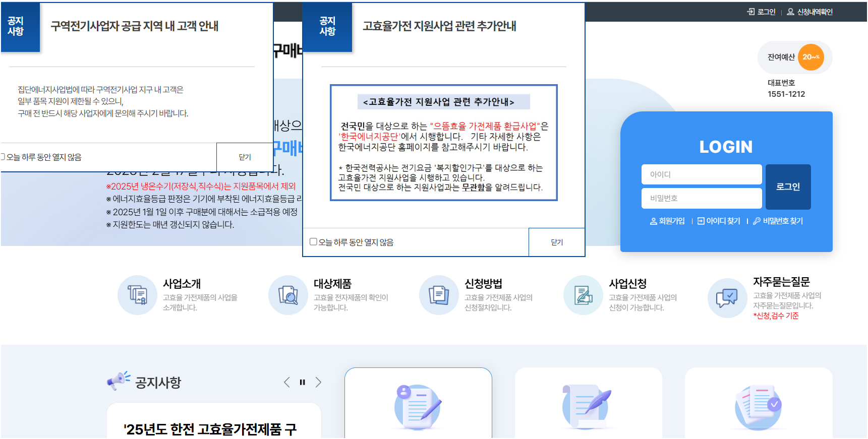The width and height of the screenshot is (868, 439).
Task: Open the card with checklist checkmark illustration
Action: [759, 403]
